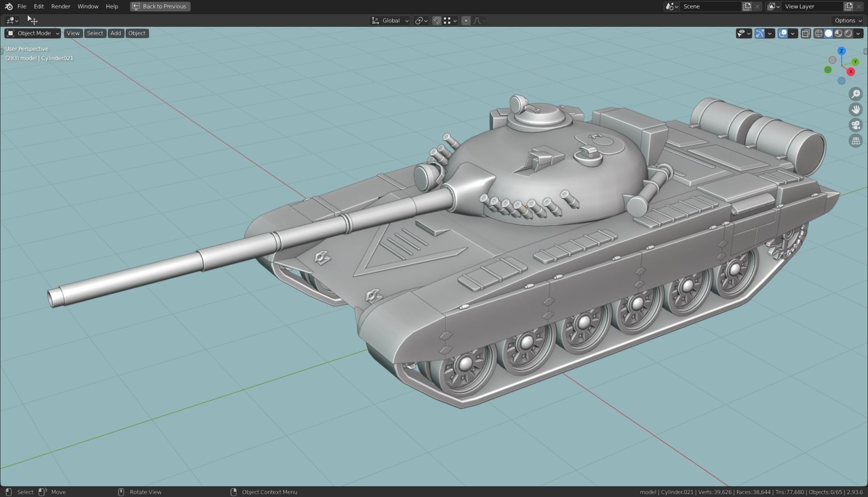Click the Verts:39,626 statistic in status bar
868x497 pixels.
coord(715,492)
